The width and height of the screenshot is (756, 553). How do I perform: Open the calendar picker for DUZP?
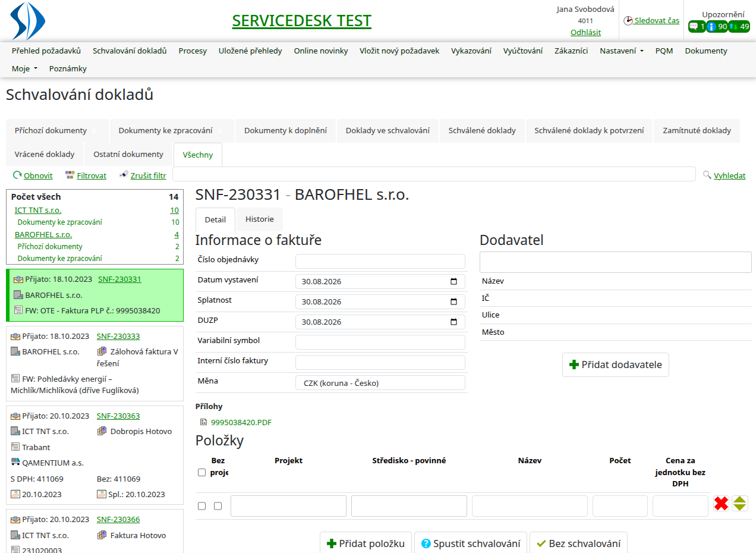pyautogui.click(x=453, y=322)
